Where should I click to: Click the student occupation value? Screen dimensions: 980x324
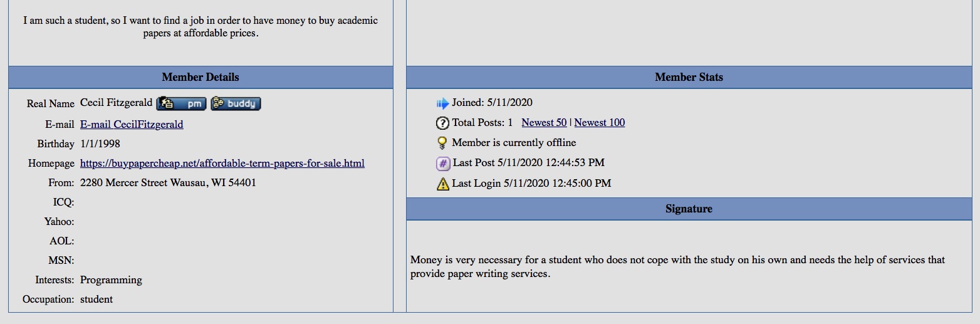pos(96,300)
